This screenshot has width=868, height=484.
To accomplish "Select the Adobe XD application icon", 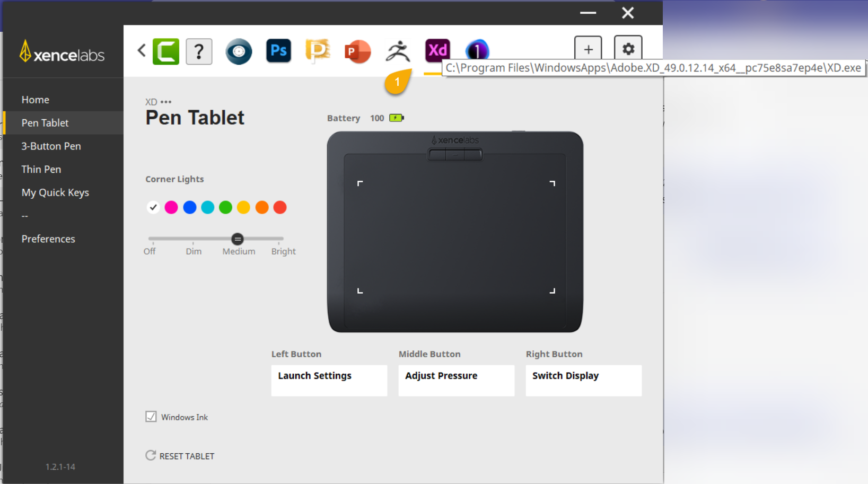I will click(437, 50).
